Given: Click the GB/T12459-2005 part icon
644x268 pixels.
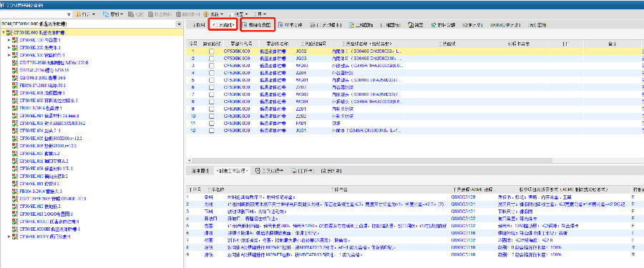Looking at the screenshot, I should coord(15,199).
